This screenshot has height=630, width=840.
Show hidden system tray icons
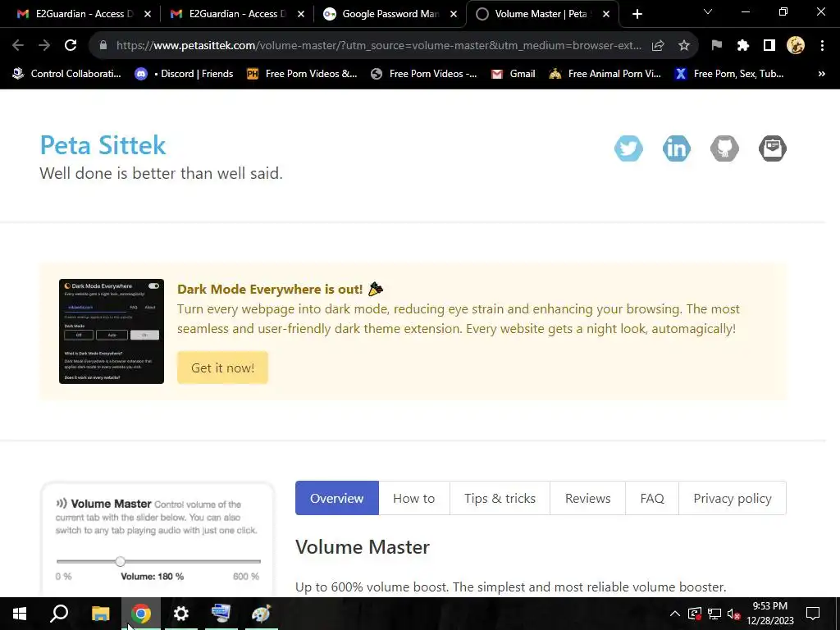(675, 614)
